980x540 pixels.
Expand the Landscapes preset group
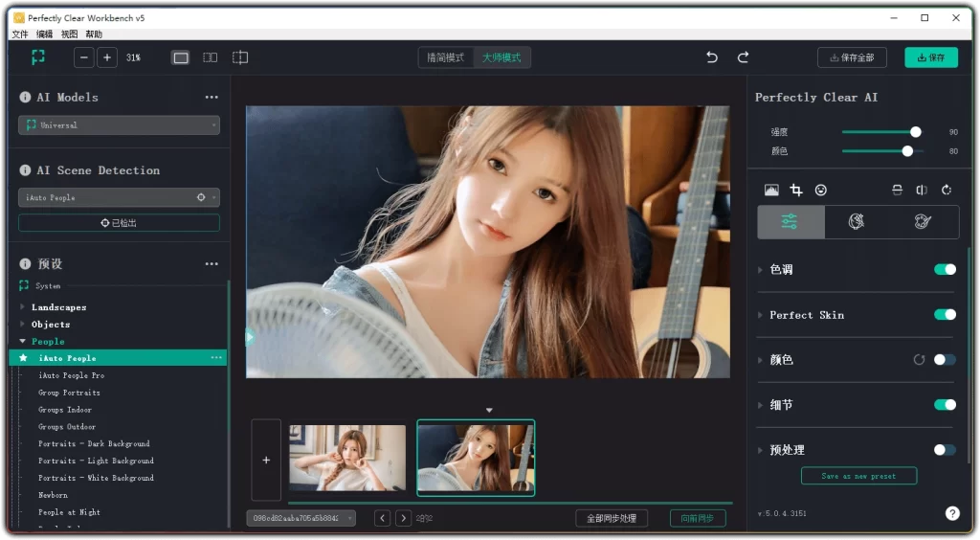pyautogui.click(x=23, y=307)
